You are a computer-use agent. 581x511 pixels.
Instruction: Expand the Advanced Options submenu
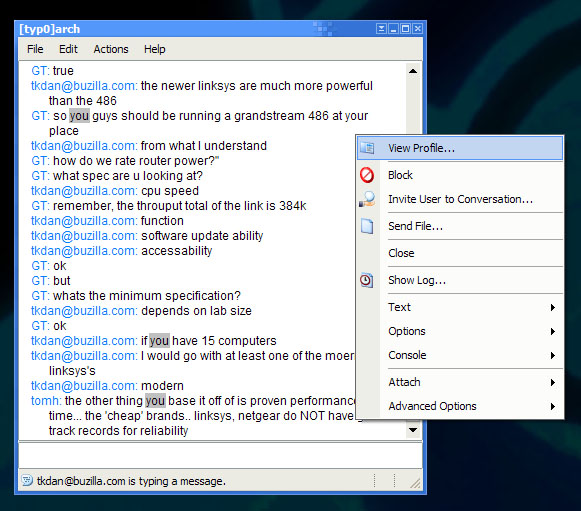[x=460, y=406]
